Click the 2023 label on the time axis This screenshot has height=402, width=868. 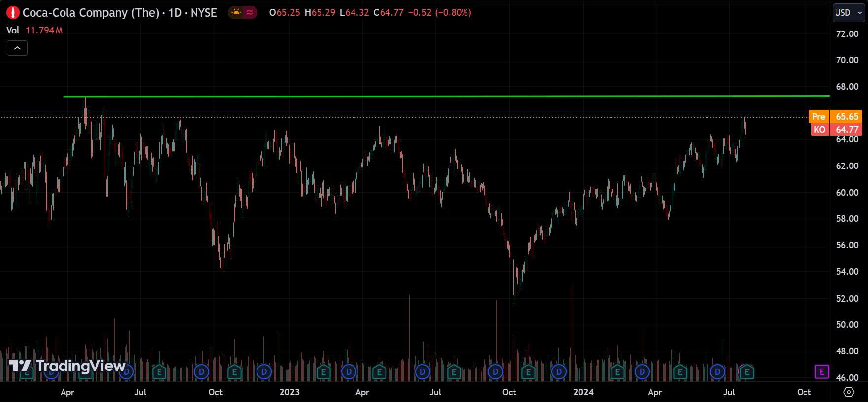289,392
